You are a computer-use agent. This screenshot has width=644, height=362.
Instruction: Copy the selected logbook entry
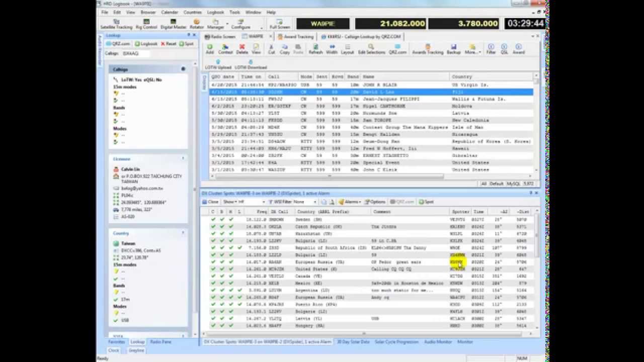285,49
